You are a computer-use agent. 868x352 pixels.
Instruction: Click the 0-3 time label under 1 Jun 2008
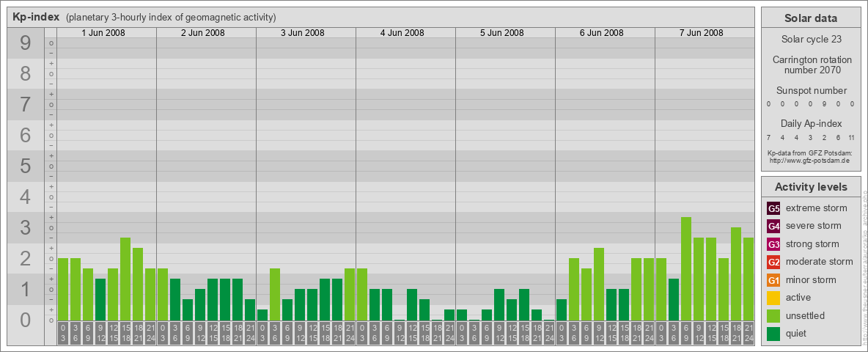pyautogui.click(x=63, y=333)
